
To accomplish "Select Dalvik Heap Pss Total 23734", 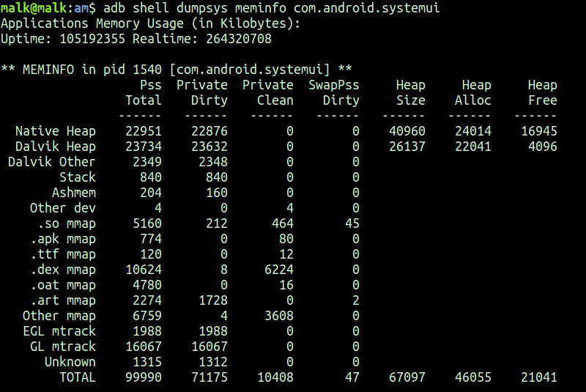I will [144, 147].
